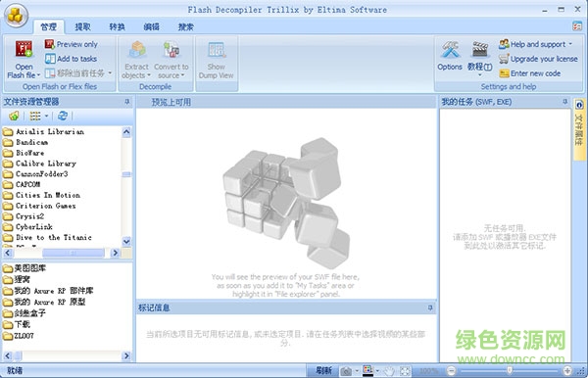
Task: Click the background color icon in status bar
Action: 367,370
